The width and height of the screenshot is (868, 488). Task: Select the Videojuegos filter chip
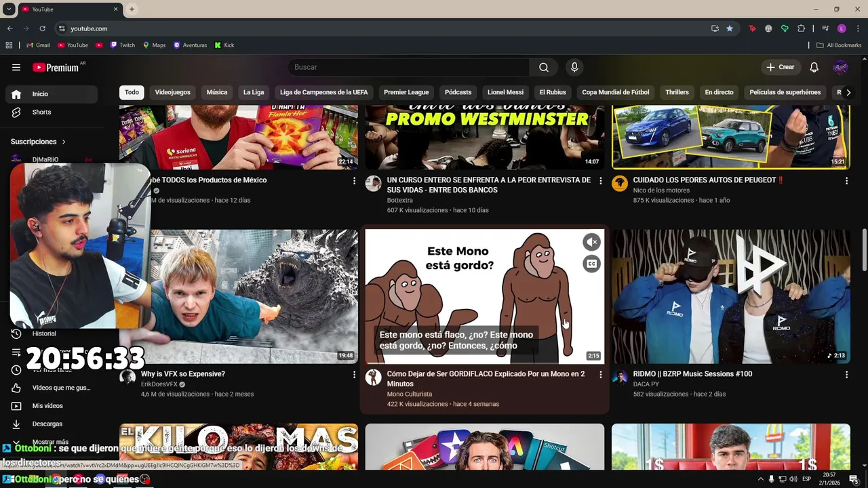pyautogui.click(x=172, y=92)
